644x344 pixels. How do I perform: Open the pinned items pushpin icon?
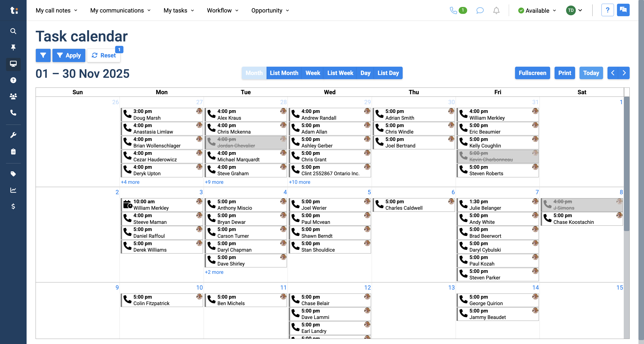(13, 47)
